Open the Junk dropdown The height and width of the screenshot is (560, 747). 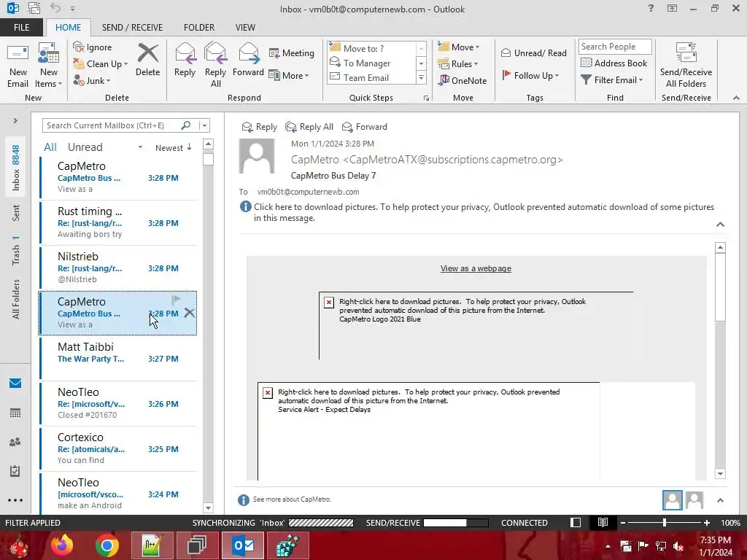pyautogui.click(x=92, y=80)
